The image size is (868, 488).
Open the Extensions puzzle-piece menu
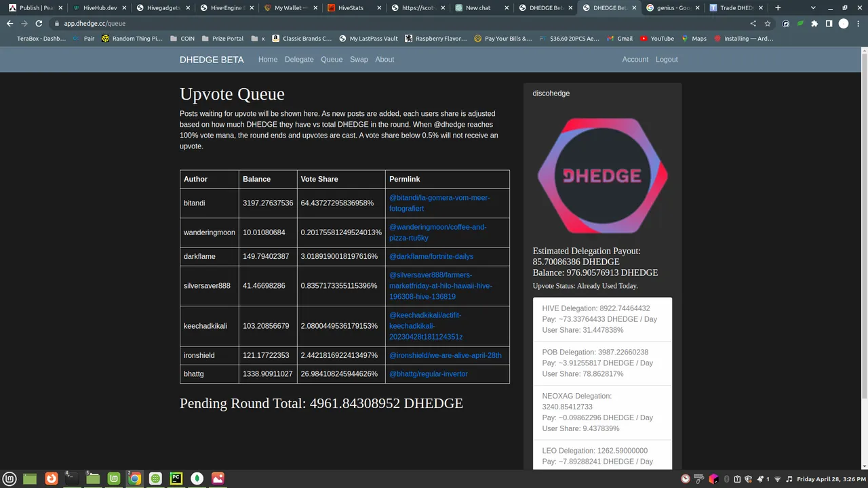point(814,23)
